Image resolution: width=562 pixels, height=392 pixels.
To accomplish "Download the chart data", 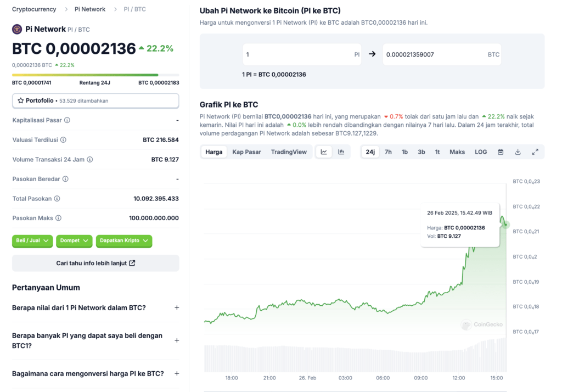I will tap(518, 152).
